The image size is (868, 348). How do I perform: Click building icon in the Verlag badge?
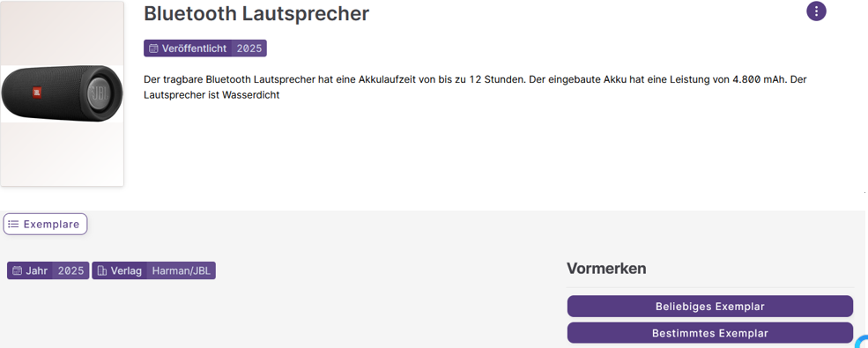point(102,270)
